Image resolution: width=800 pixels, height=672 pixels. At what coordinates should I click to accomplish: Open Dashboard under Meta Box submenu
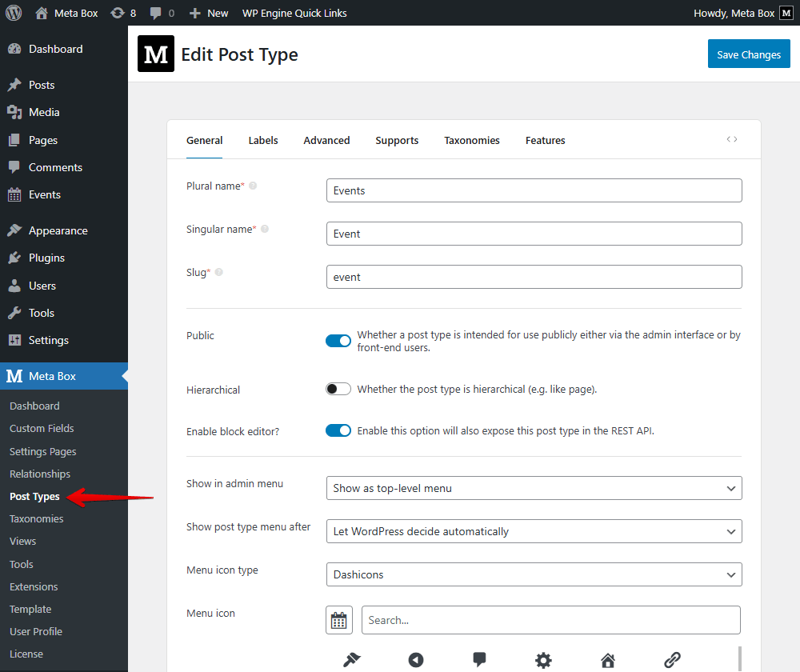(x=34, y=406)
